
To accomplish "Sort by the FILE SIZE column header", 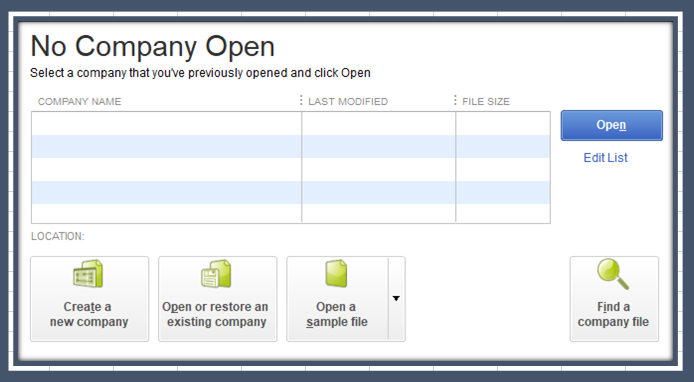I will 486,101.
